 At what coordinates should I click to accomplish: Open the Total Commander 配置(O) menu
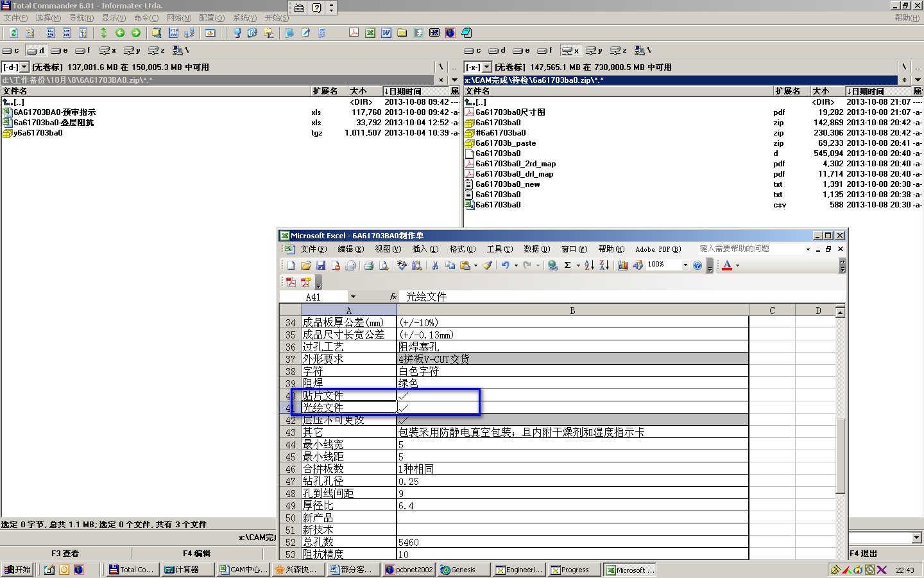click(x=212, y=18)
